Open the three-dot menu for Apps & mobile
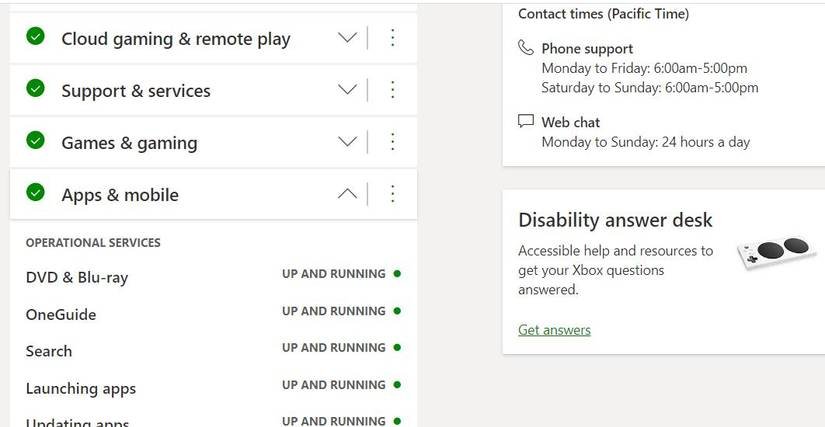This screenshot has width=825, height=427. [x=393, y=194]
